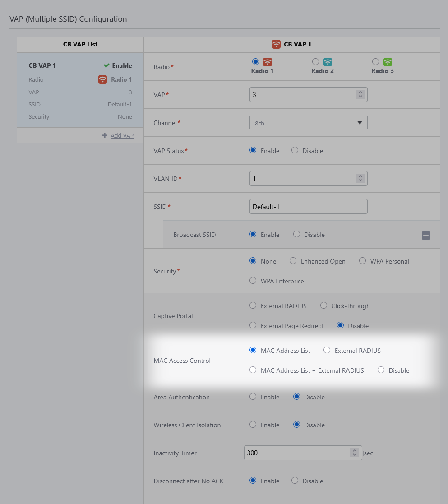Viewport: 448px width, 504px height.
Task: Disable Broadcast SSID
Action: tap(296, 234)
